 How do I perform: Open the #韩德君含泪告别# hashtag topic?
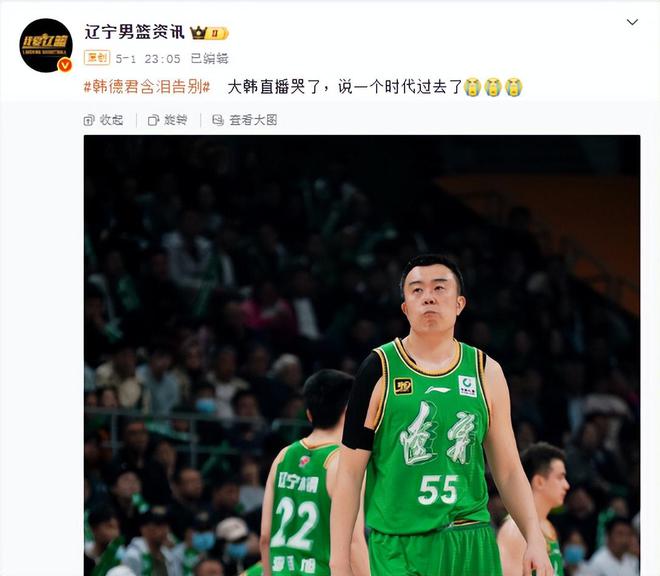[x=147, y=87]
